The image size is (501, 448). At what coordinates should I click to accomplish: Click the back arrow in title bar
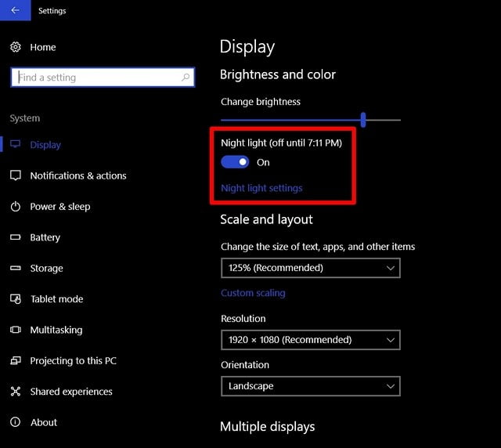coord(15,11)
